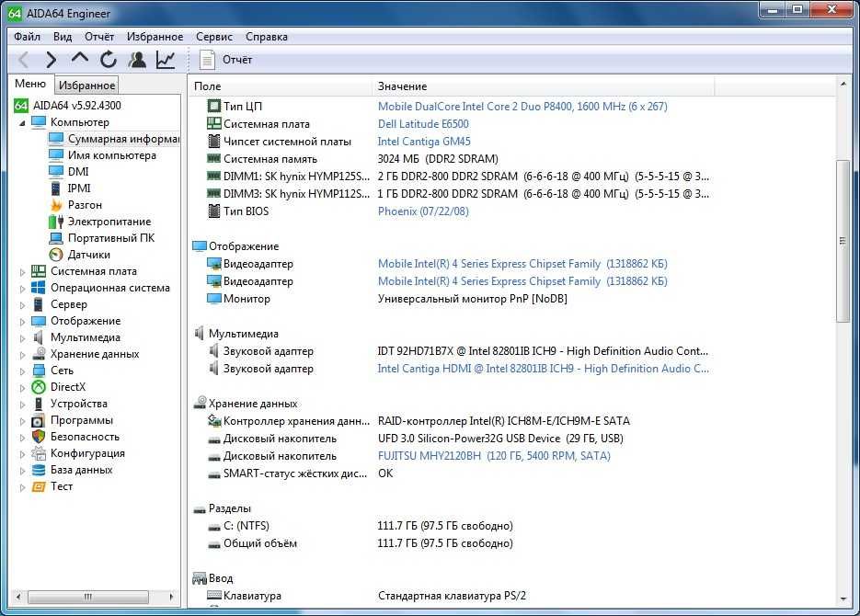
Task: Click the Значение column header
Action: coord(544,86)
